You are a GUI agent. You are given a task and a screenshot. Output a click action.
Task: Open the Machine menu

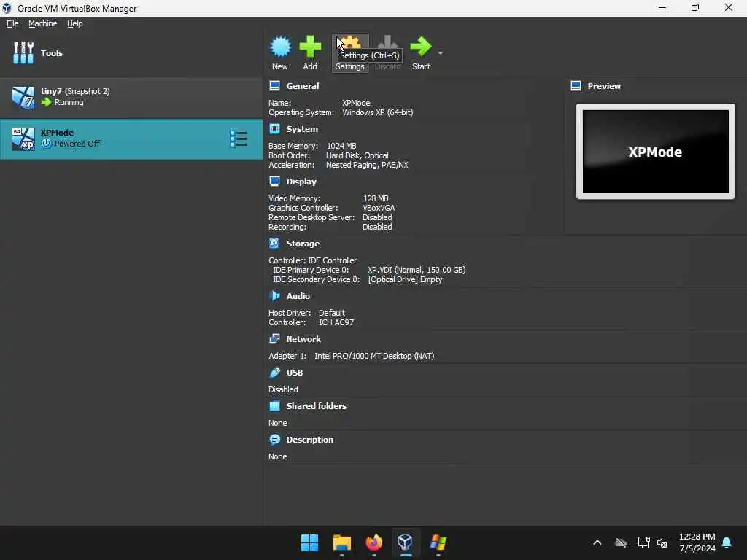pyautogui.click(x=43, y=23)
